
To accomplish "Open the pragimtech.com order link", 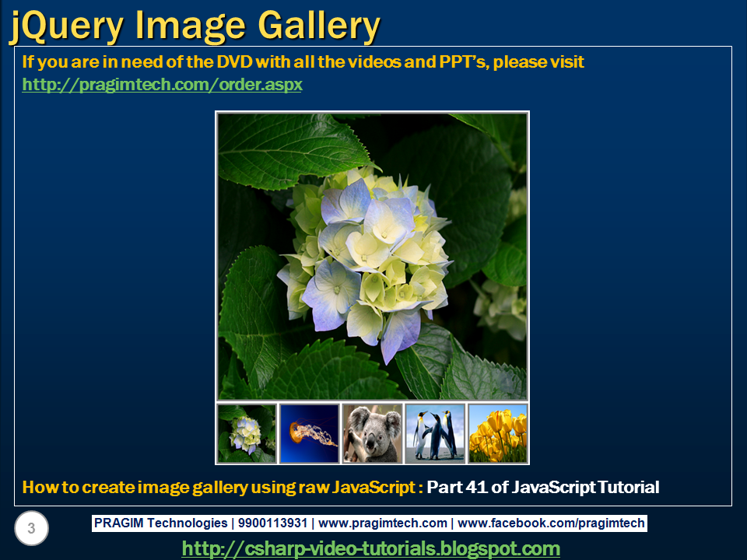I will coord(163,86).
